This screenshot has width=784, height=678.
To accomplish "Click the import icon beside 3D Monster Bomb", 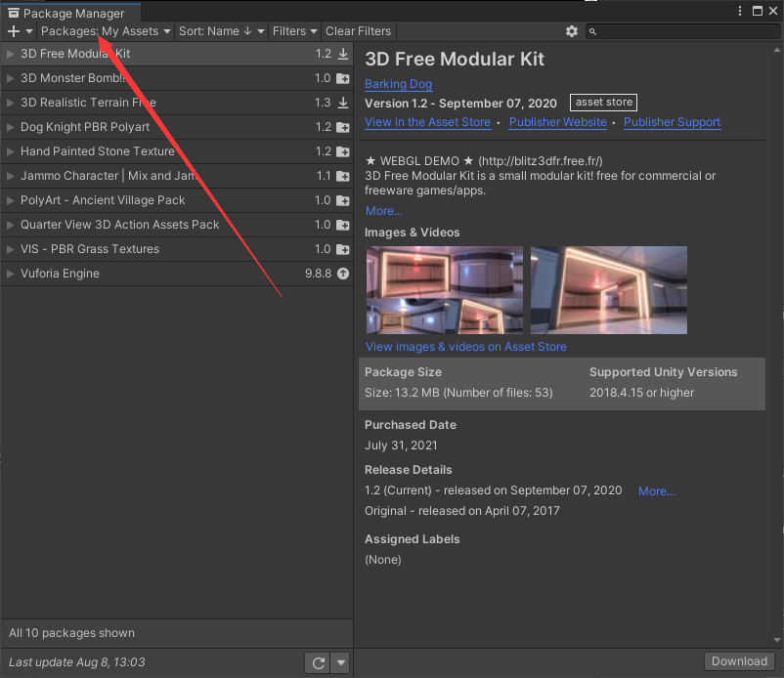I will tap(340, 78).
